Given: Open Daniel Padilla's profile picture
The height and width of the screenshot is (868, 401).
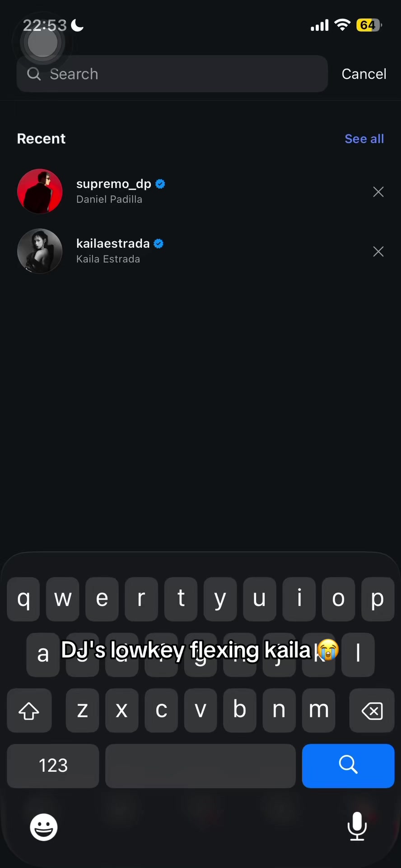Looking at the screenshot, I should click(x=40, y=191).
